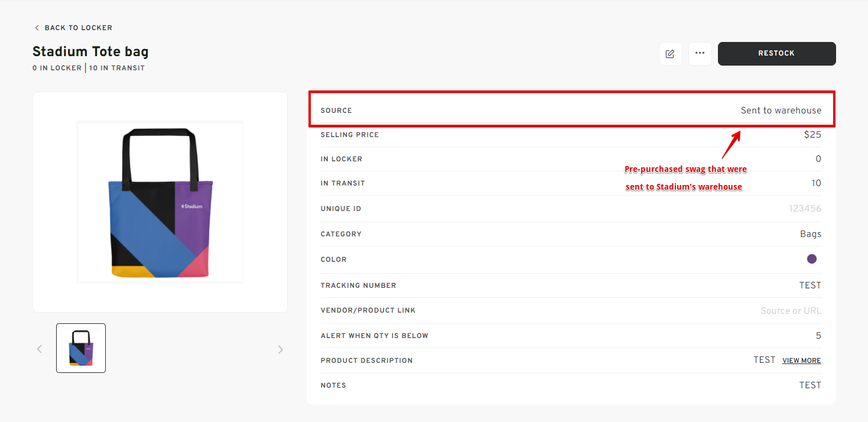The width and height of the screenshot is (868, 422).
Task: Click the 'Sent to warehouse' source value
Action: 781,111
